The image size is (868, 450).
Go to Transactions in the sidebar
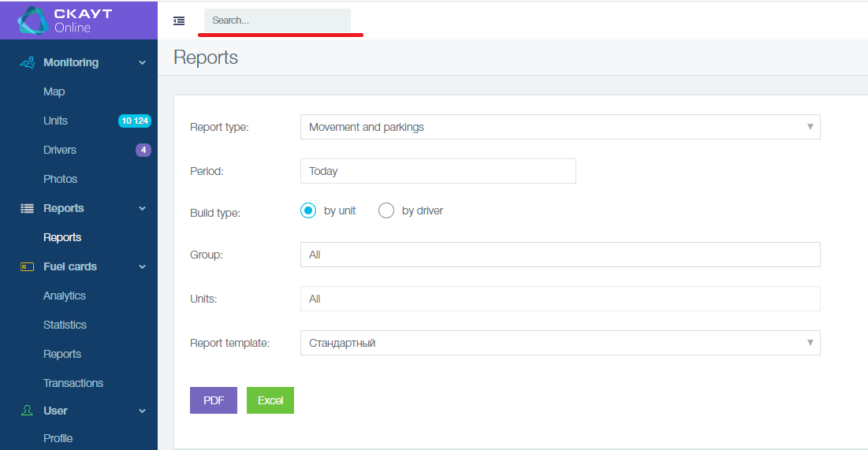tap(73, 383)
